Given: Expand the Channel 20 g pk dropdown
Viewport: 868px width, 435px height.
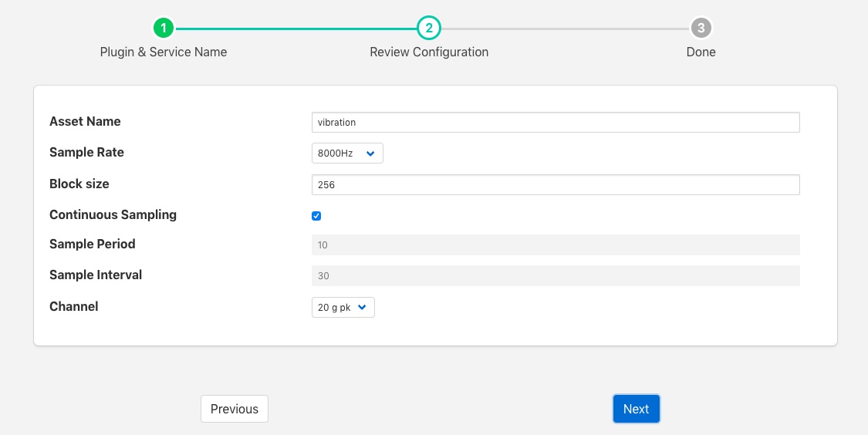Looking at the screenshot, I should [343, 308].
